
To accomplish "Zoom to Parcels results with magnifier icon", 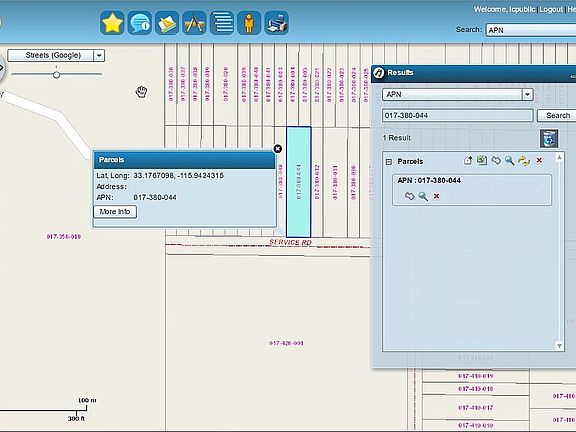I will pyautogui.click(x=510, y=161).
